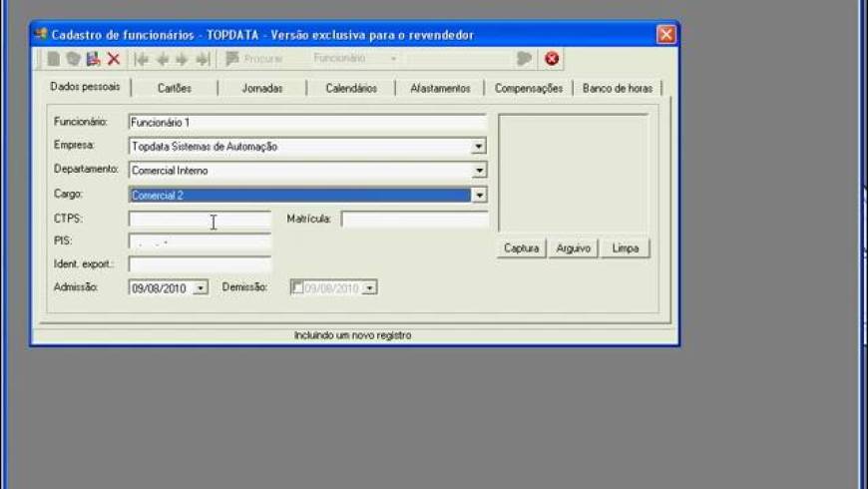This screenshot has height=489, width=868.
Task: Click the employee photo preview area
Action: (x=573, y=173)
